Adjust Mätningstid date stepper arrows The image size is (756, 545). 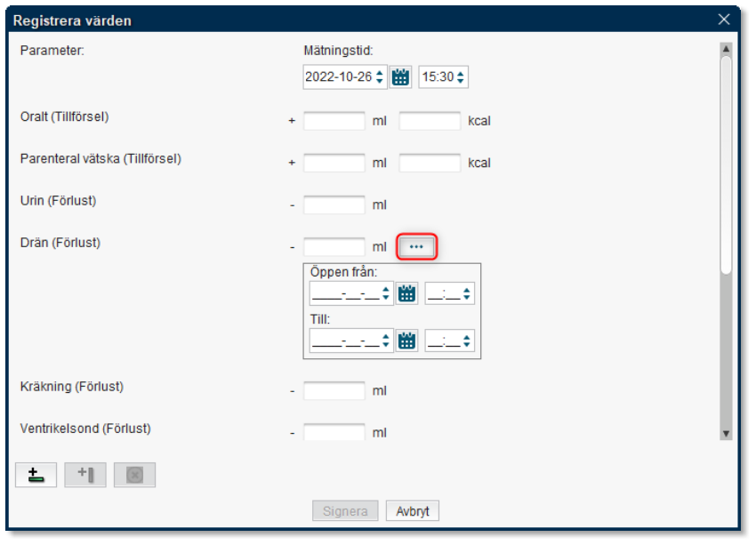[380, 77]
